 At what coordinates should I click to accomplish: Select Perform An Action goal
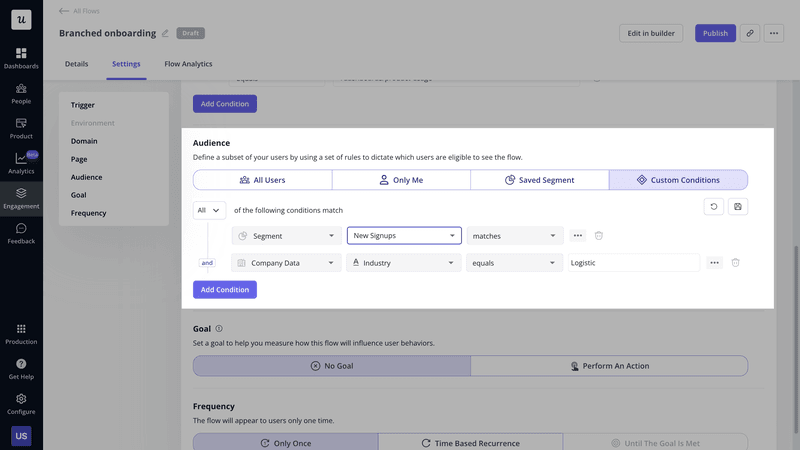(x=609, y=366)
